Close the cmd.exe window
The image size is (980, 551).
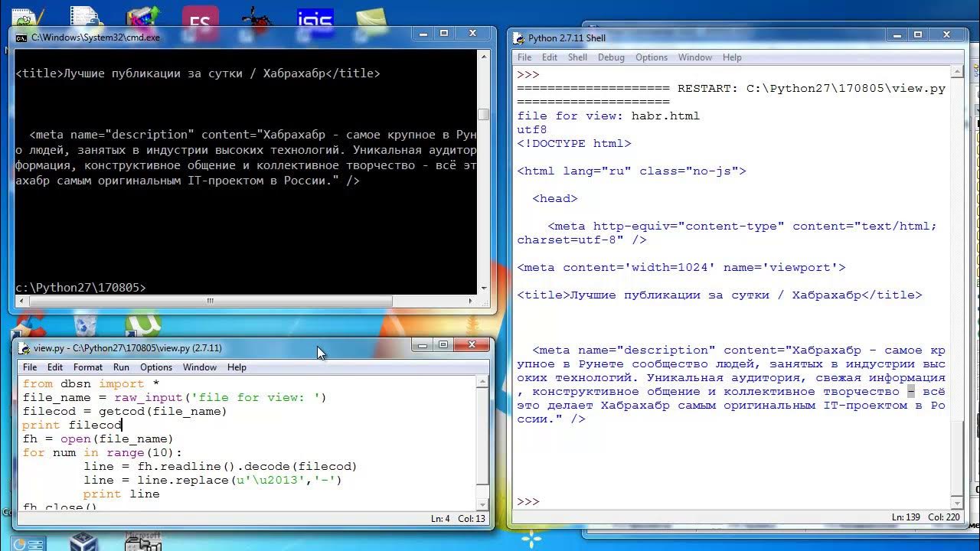click(x=473, y=34)
